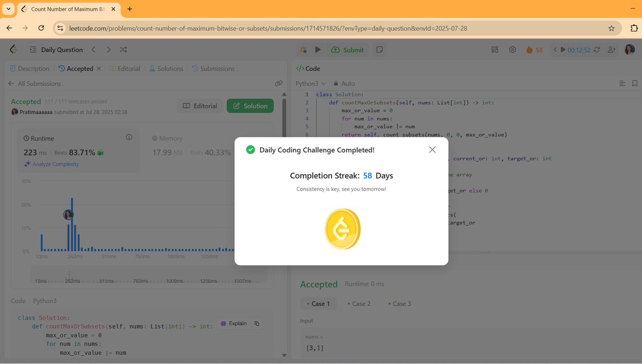The image size is (642, 364).
Task: Open the LeetCode home icon
Action: (x=13, y=49)
